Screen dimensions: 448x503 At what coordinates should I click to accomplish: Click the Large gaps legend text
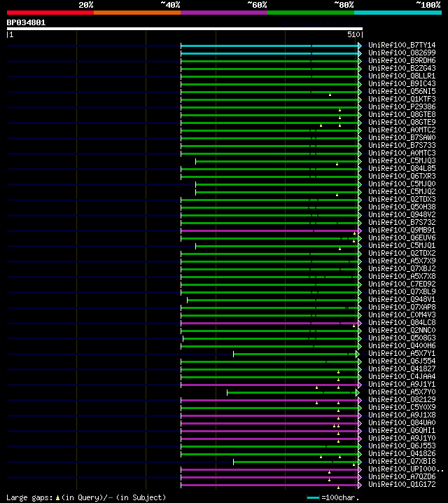pos(29,497)
